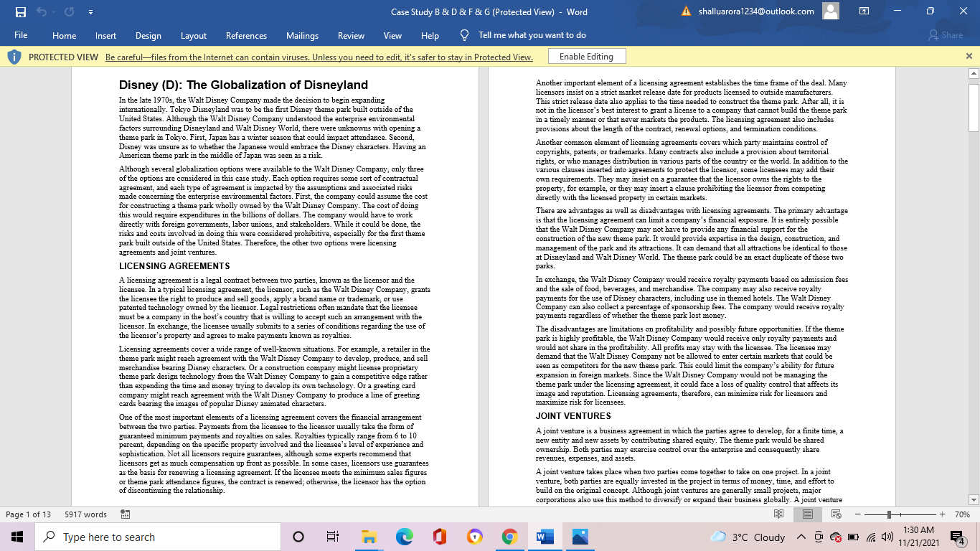This screenshot has width=980, height=551.
Task: Click the Tell me what you want field
Action: (x=532, y=35)
